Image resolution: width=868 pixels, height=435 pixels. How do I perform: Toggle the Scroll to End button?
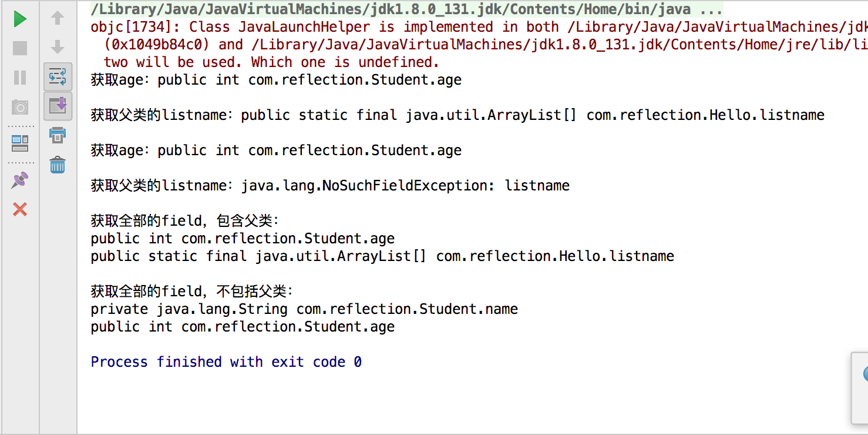(58, 106)
